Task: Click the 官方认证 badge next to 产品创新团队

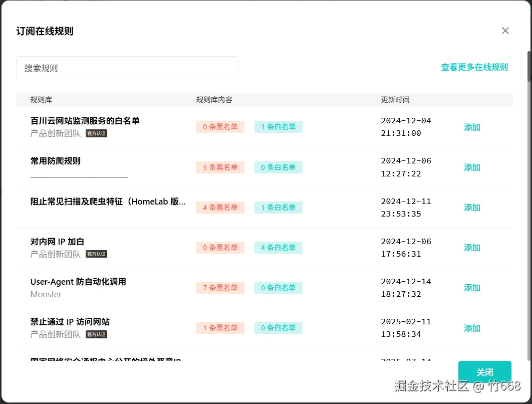Action: coord(96,133)
